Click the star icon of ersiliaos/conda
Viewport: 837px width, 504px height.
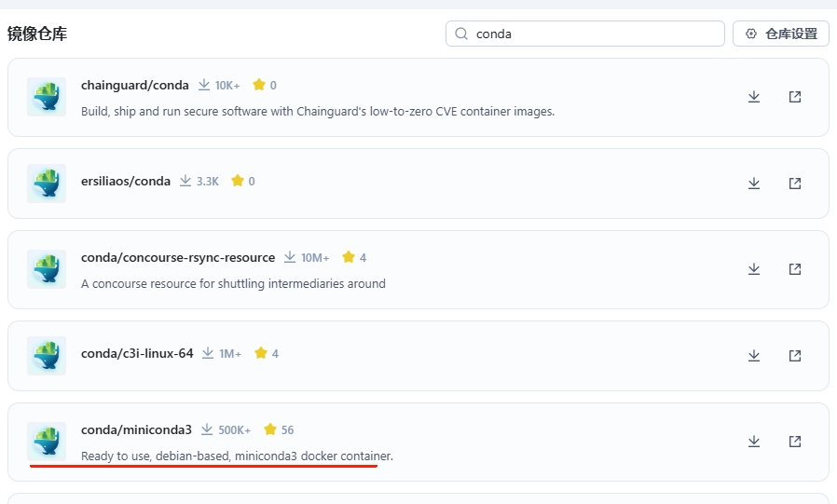tap(238, 181)
